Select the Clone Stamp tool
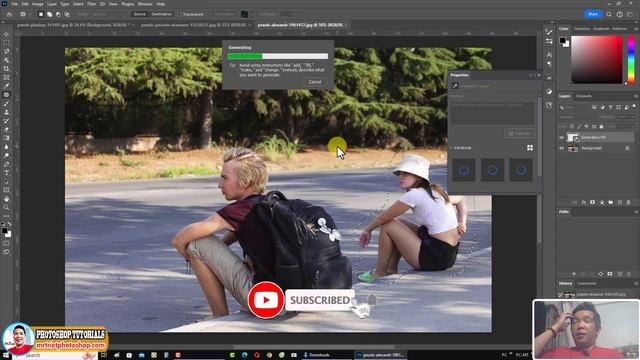The height and width of the screenshot is (360, 640). click(x=6, y=112)
